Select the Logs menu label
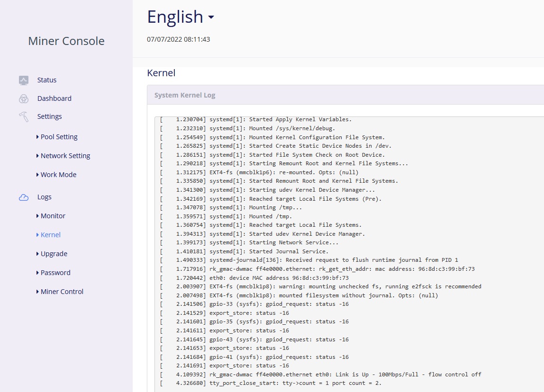 45,197
